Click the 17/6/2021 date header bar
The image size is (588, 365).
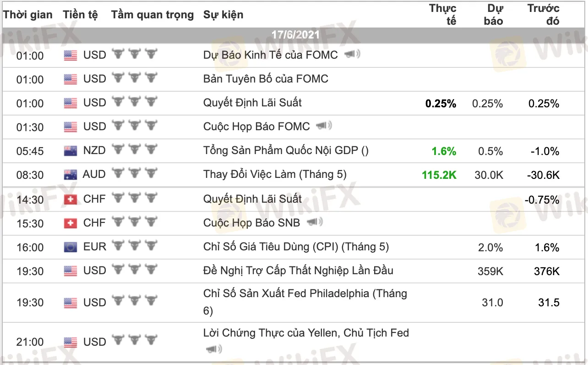click(x=295, y=35)
